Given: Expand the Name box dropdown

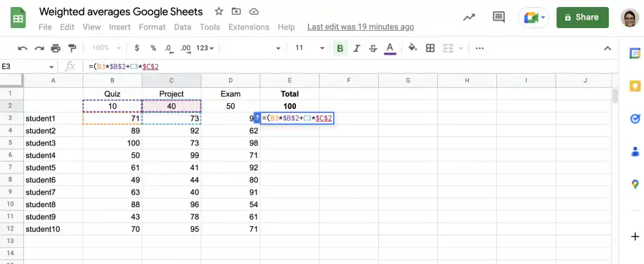Looking at the screenshot, I should [x=51, y=67].
